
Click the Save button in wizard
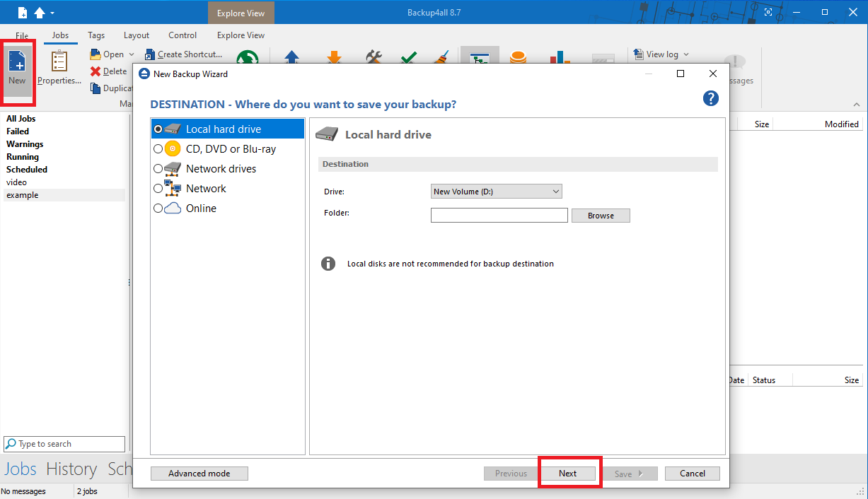(x=630, y=474)
